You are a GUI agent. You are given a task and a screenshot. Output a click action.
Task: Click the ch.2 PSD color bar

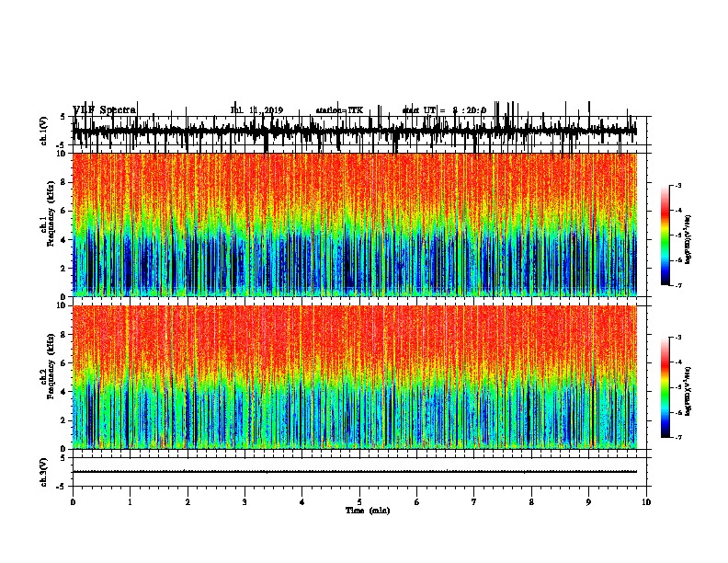tap(665, 387)
